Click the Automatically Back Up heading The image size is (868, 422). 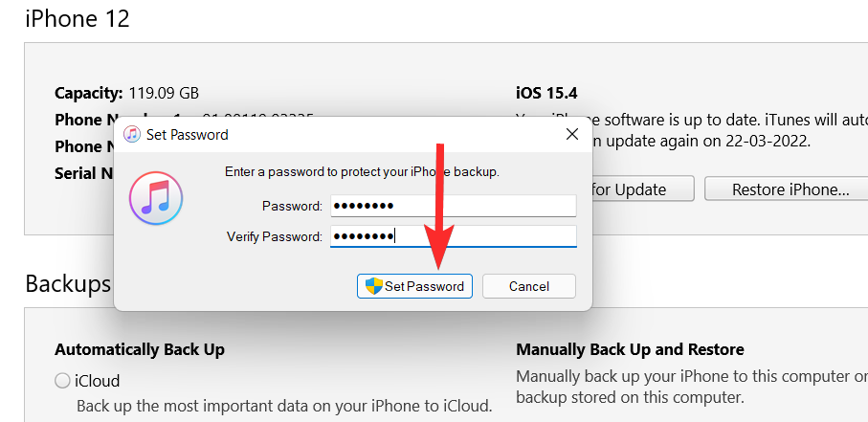(x=139, y=349)
